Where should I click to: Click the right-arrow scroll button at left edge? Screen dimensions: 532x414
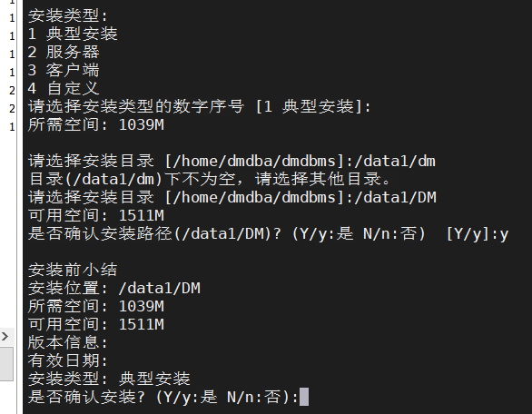5,337
